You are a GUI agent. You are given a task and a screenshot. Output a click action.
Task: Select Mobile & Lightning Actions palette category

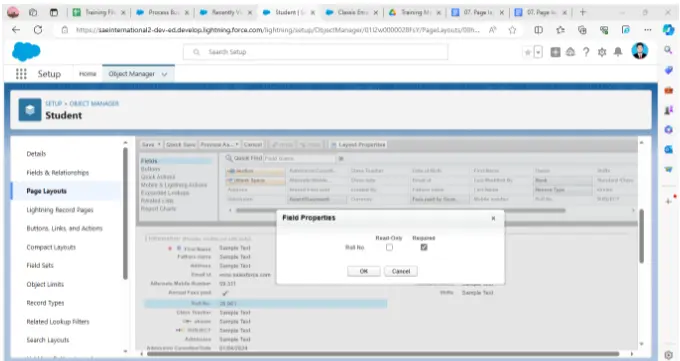coord(174,185)
